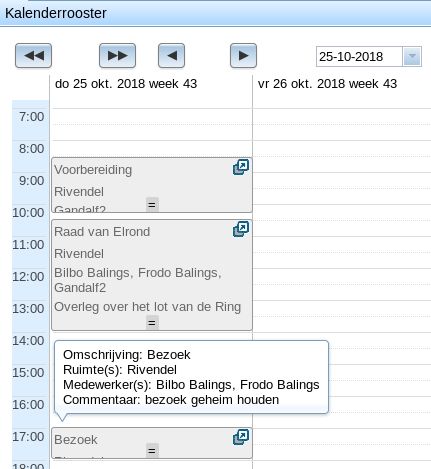Click the double-left fast rewind arrow button
This screenshot has width=431, height=469.
pyautogui.click(x=33, y=55)
